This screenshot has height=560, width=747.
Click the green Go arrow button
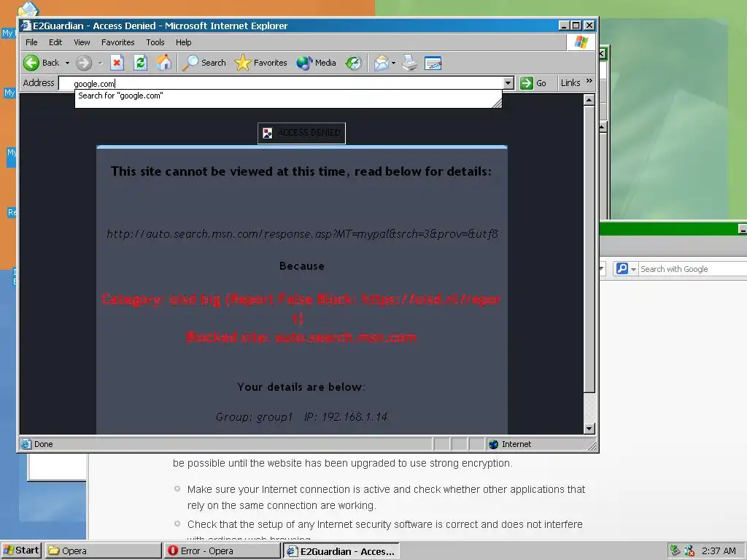point(527,83)
